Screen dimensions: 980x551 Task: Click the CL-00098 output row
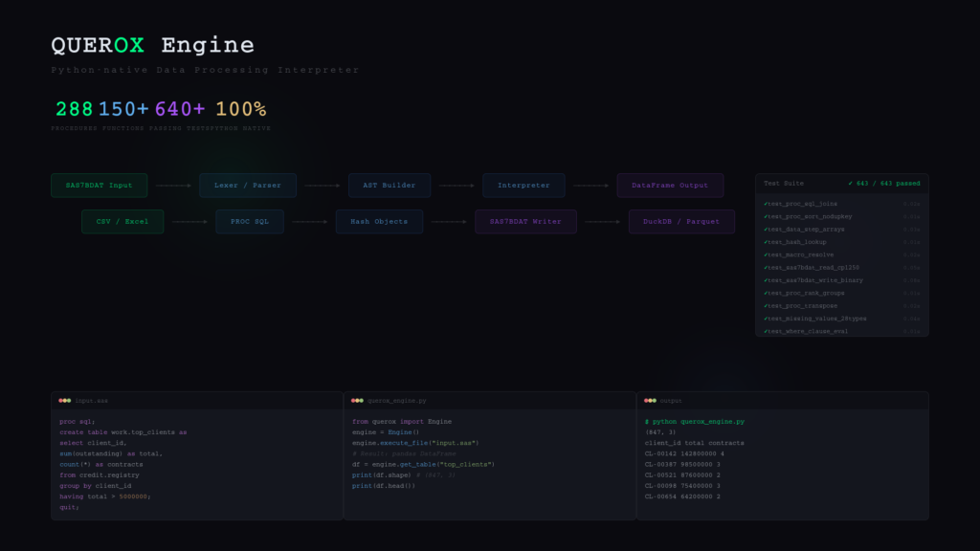682,486
